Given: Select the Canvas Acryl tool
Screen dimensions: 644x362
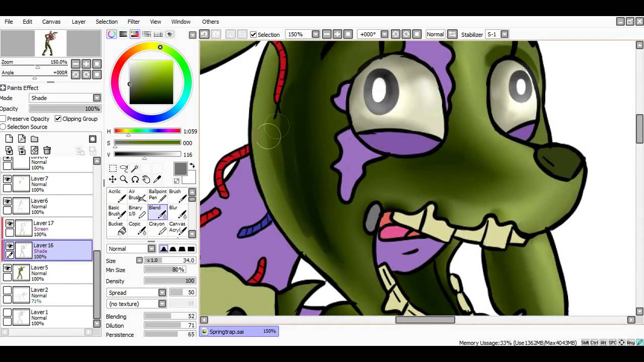Looking at the screenshot, I should click(178, 228).
